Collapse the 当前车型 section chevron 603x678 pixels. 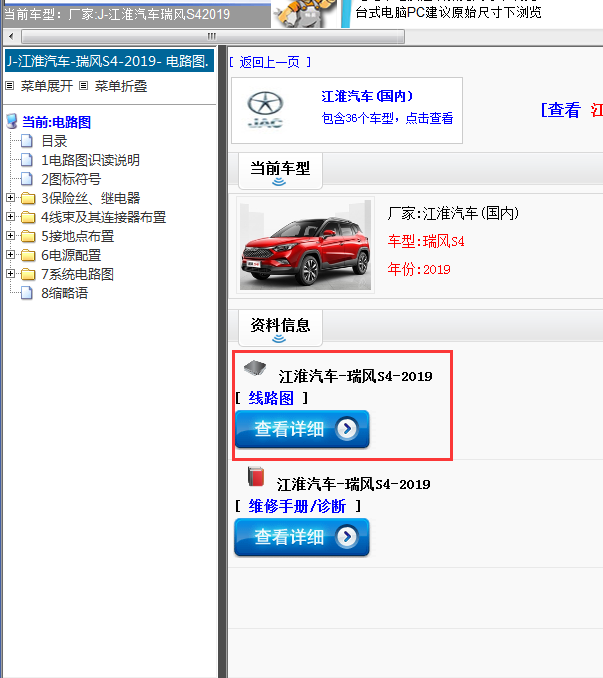pyautogui.click(x=279, y=182)
